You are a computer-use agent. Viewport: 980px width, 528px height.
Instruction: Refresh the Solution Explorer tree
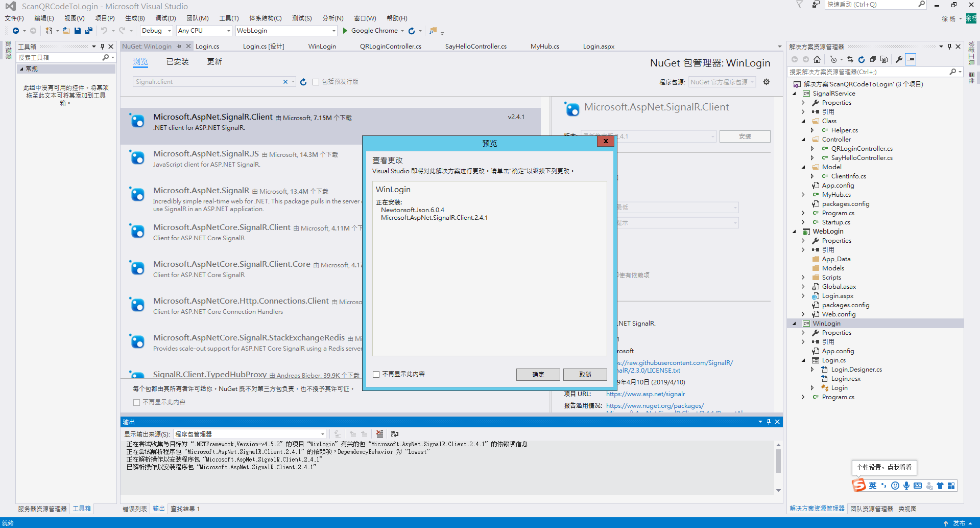[862, 59]
